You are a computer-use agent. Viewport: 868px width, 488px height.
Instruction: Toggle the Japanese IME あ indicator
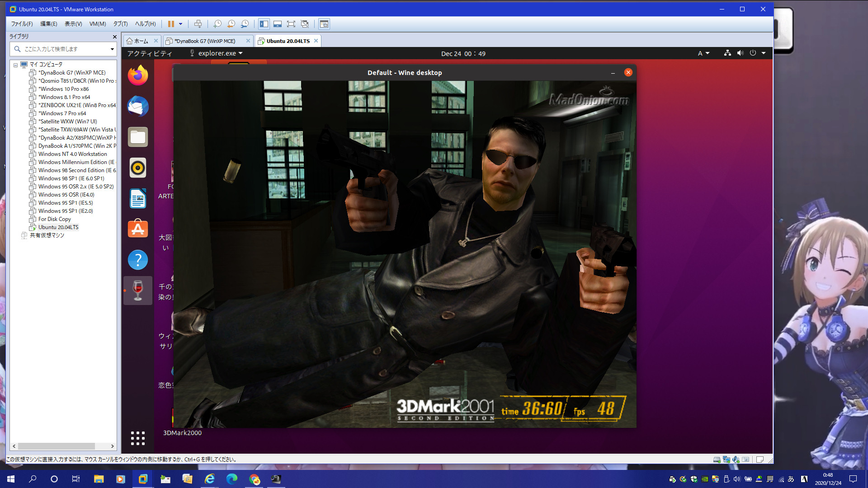[x=791, y=479]
